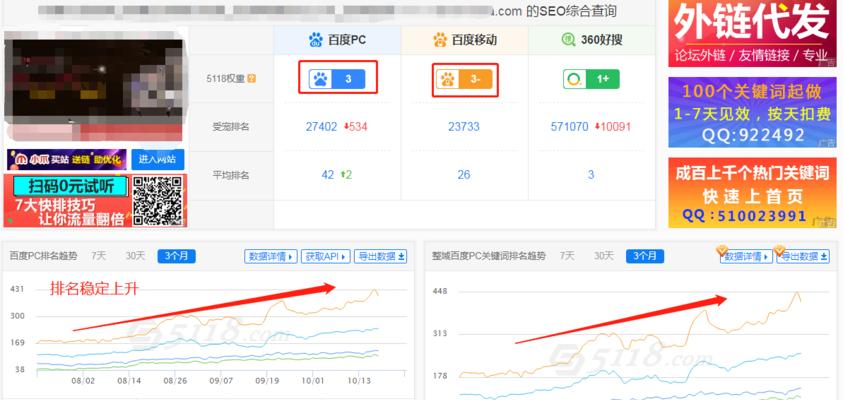Click the 整域百度PC关键词排名趋势 chart title
The height and width of the screenshot is (400, 843).
[489, 256]
